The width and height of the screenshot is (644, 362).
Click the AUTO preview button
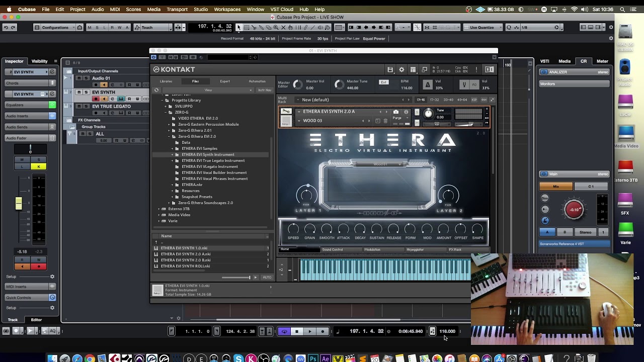click(267, 278)
